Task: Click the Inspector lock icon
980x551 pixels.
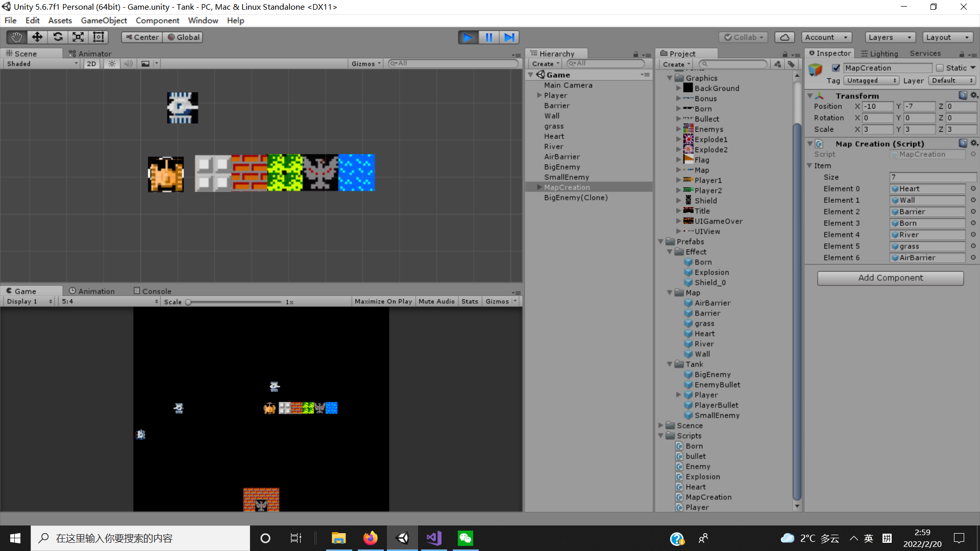Action: click(x=962, y=54)
